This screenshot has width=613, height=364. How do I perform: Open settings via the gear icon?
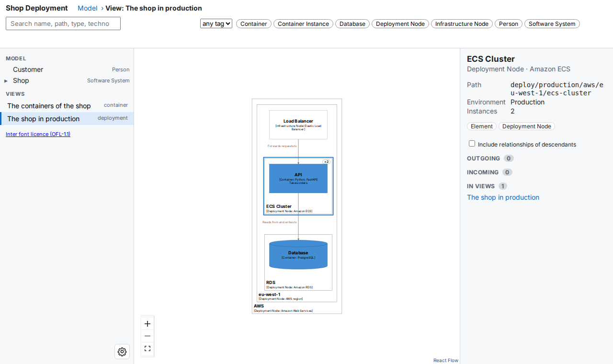(122, 352)
